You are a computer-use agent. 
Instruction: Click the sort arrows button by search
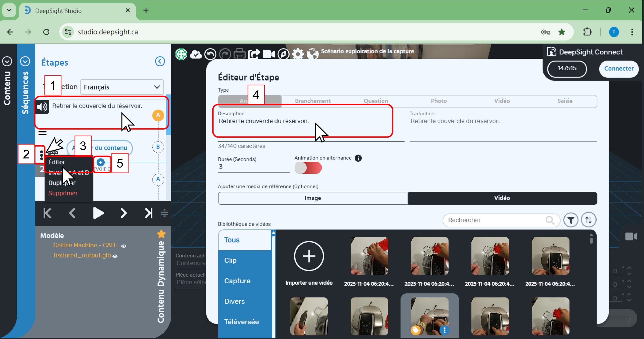click(x=588, y=220)
